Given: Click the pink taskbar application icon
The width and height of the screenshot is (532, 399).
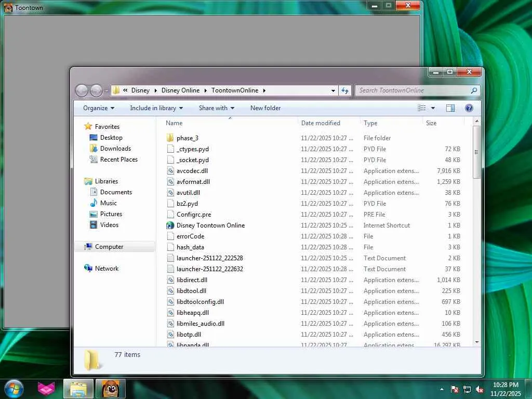Looking at the screenshot, I should click(46, 389).
